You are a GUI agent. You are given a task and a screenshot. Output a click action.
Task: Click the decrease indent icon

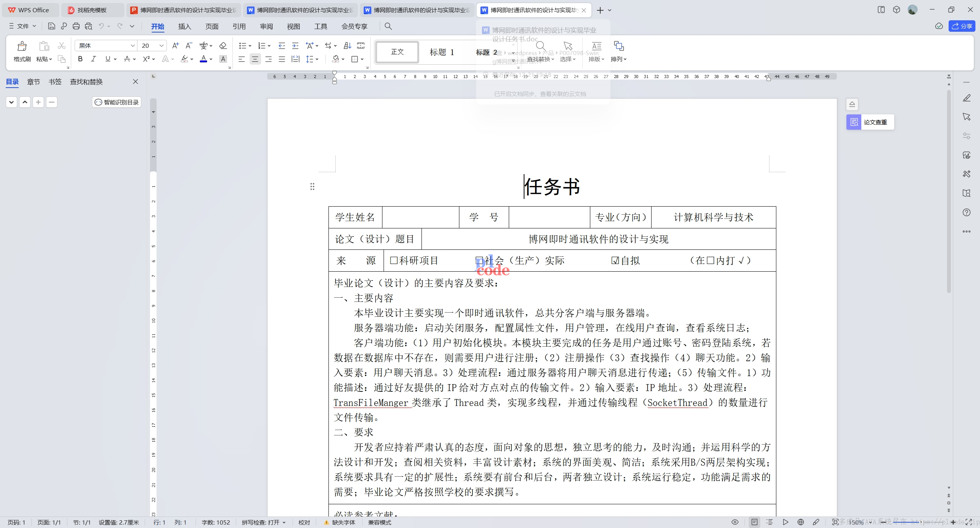tap(282, 46)
